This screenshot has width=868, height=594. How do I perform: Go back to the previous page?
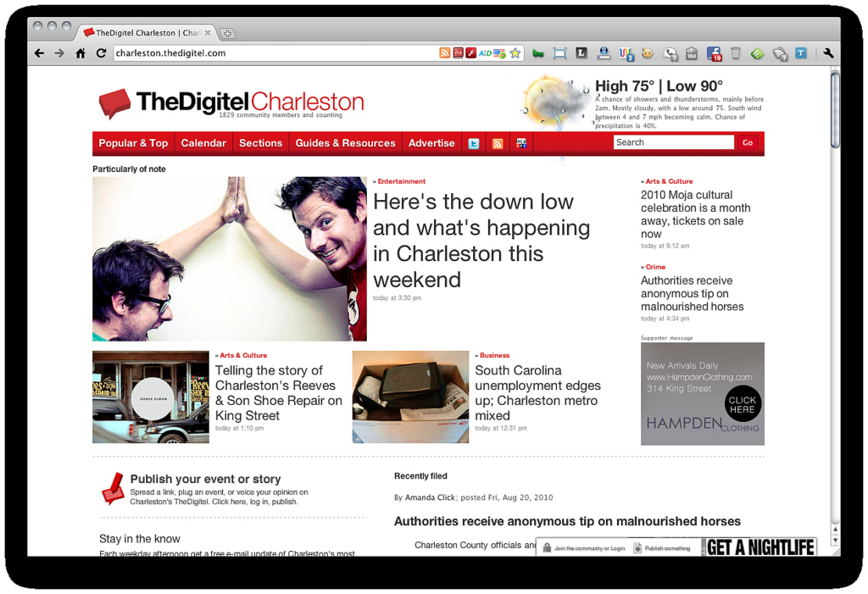coord(39,53)
